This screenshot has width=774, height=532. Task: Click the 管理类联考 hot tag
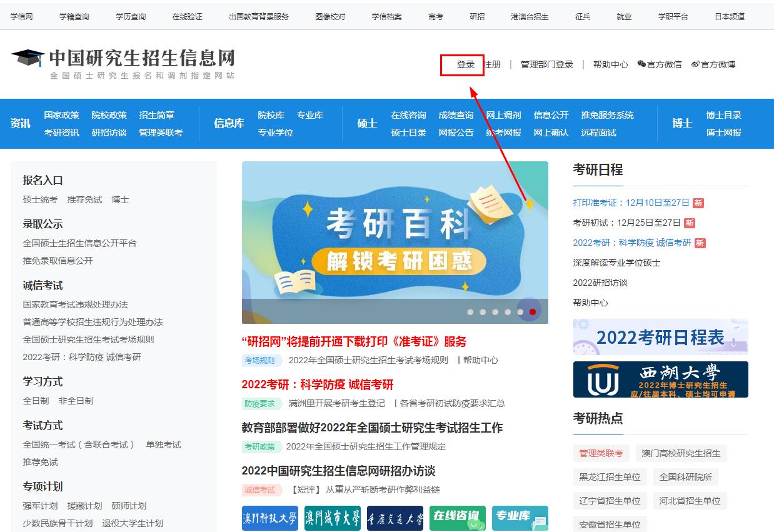(601, 453)
